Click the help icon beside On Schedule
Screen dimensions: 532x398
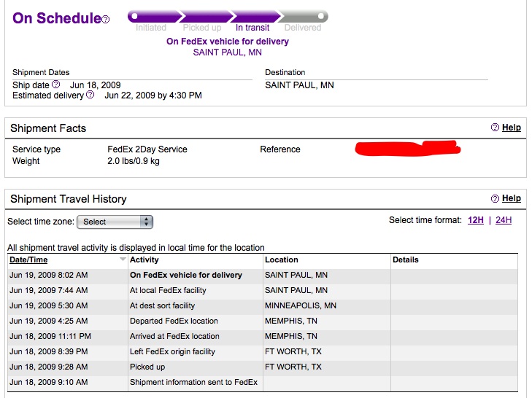pos(106,20)
